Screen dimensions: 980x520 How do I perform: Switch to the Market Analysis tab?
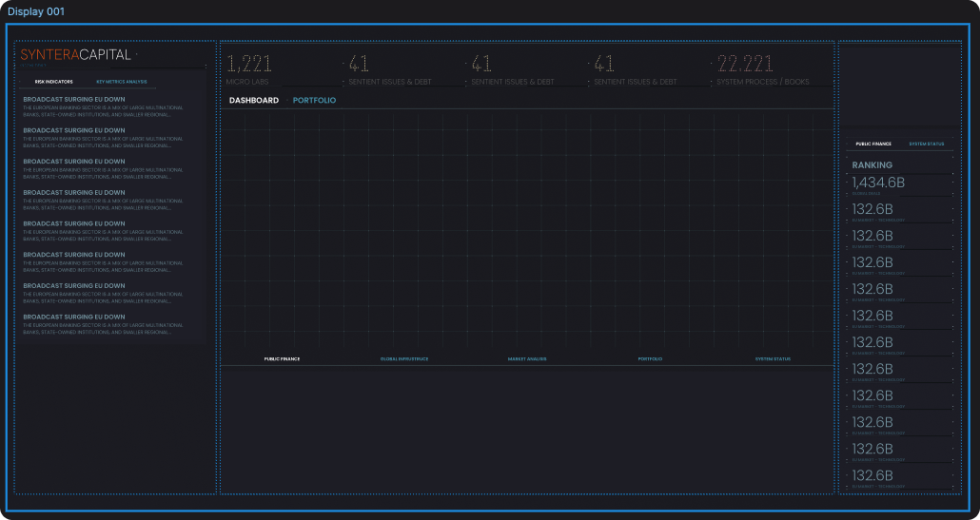coord(527,359)
